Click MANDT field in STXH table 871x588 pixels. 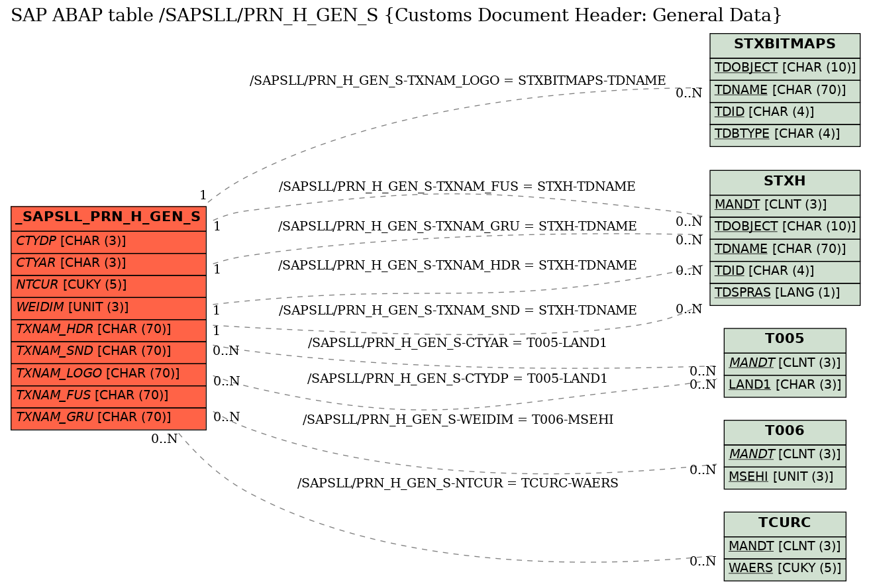pos(785,205)
